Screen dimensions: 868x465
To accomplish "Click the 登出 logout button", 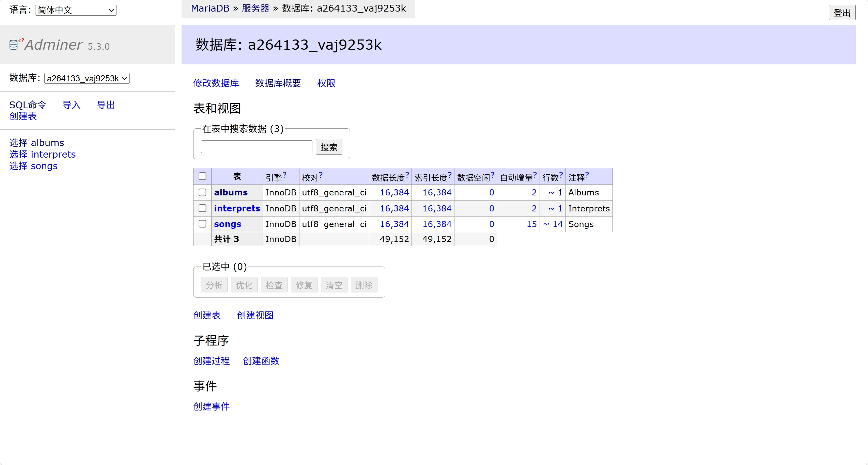I will coord(841,13).
